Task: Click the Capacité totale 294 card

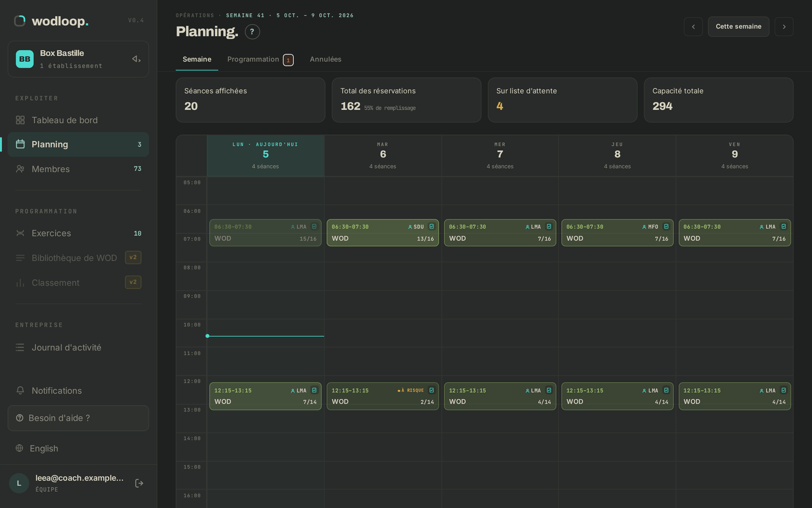Action: pos(719,100)
